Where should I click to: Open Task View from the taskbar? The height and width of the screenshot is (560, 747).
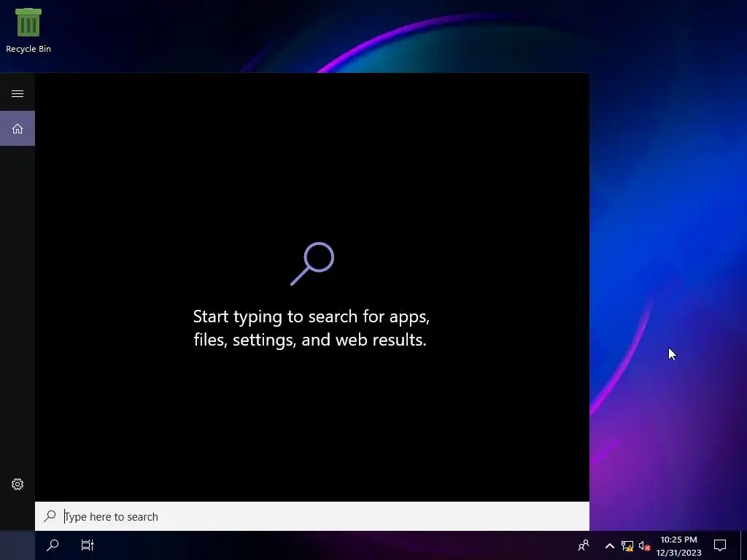[88, 545]
